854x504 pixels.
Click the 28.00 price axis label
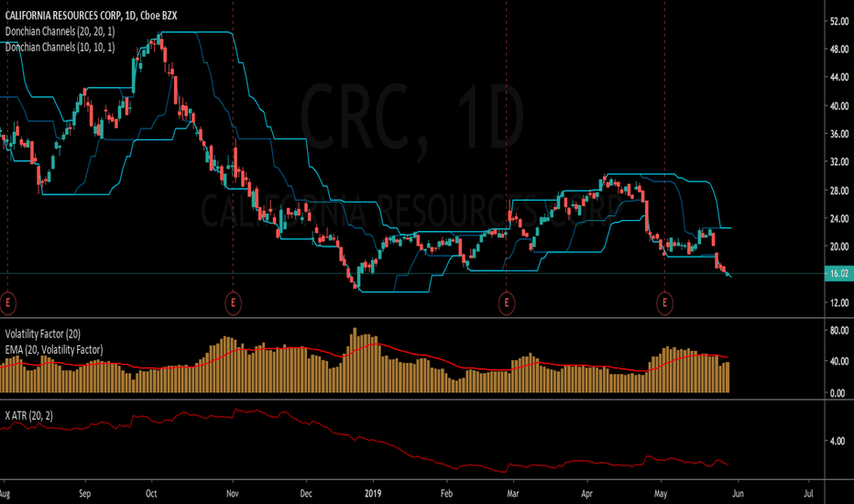[x=839, y=191]
